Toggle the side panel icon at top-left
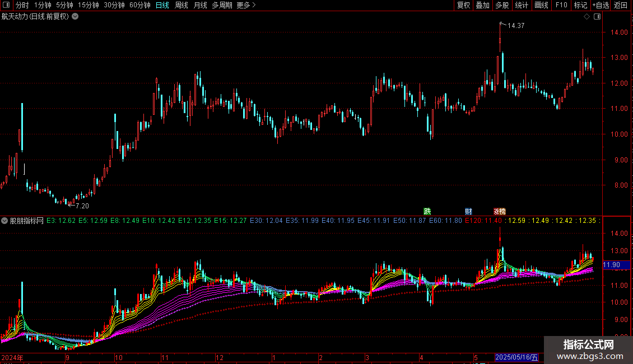Image resolution: width=633 pixels, height=364 pixels. [6, 5]
